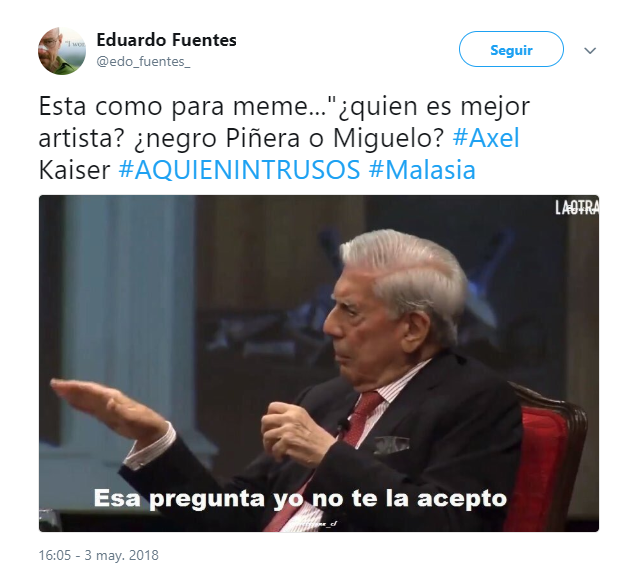Open the attached meme image

pyautogui.click(x=319, y=363)
